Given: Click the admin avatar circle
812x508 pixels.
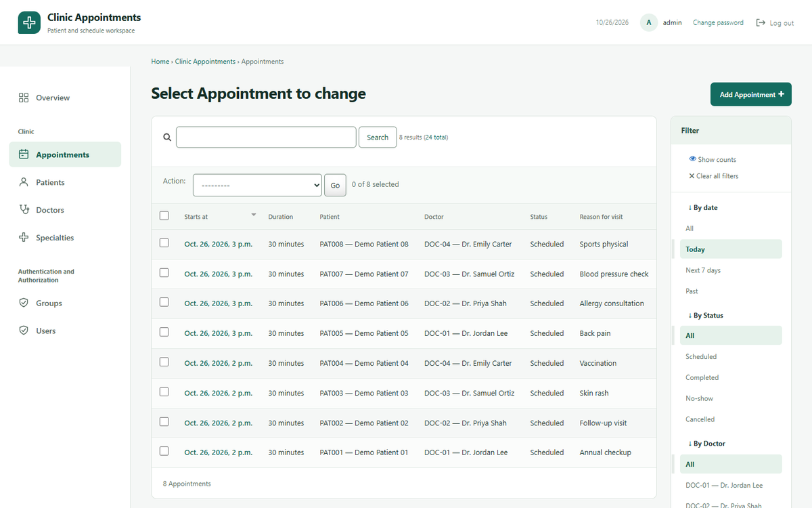Looking at the screenshot, I should coord(649,22).
